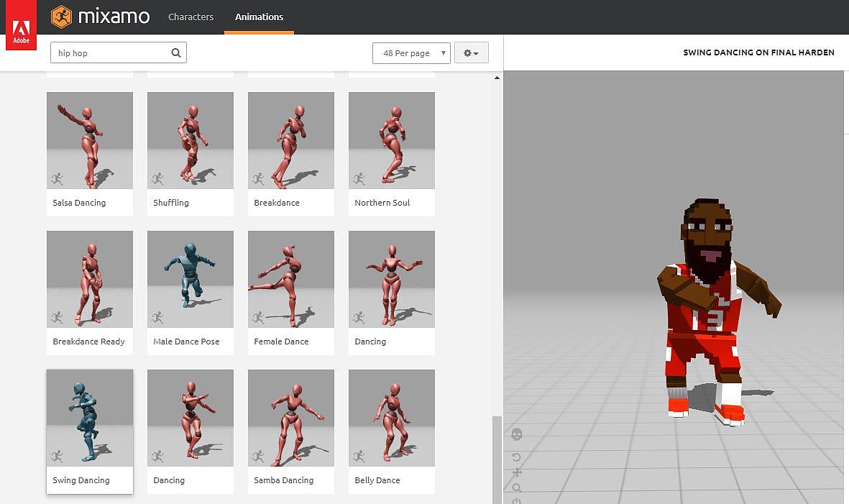Open the gear settings dropdown

pyautogui.click(x=471, y=52)
